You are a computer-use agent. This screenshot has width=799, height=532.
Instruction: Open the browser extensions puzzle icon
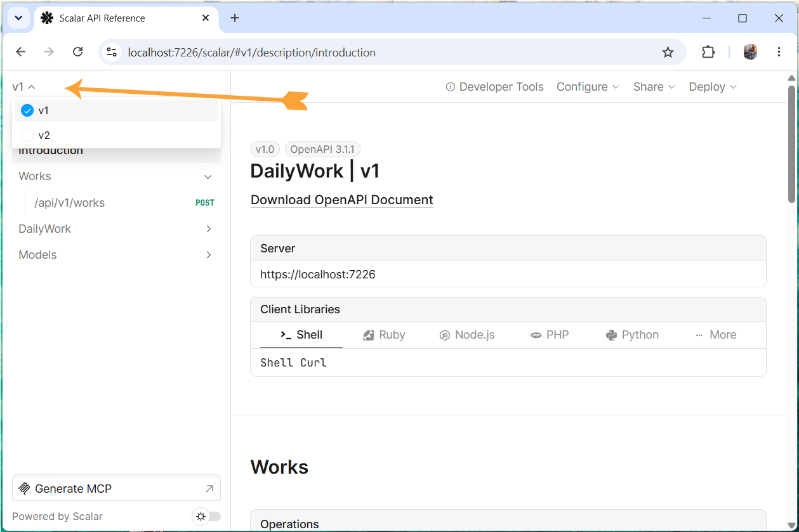coord(708,52)
